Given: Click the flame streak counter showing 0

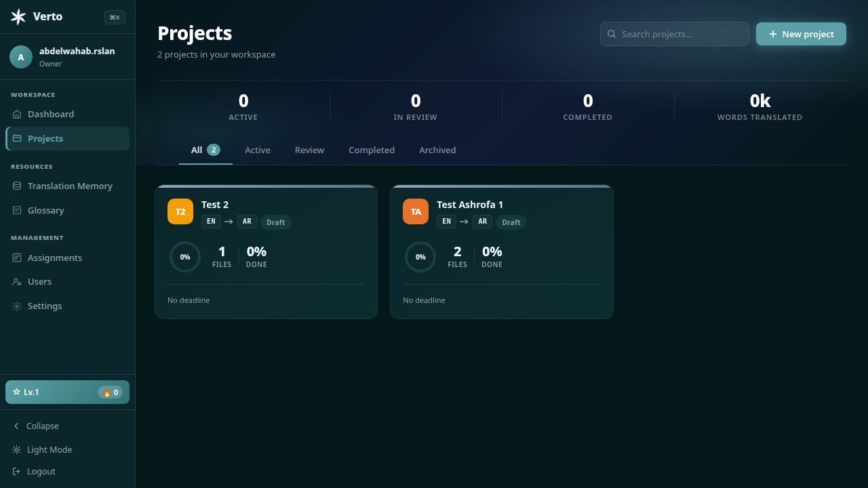Looking at the screenshot, I should 111,392.
